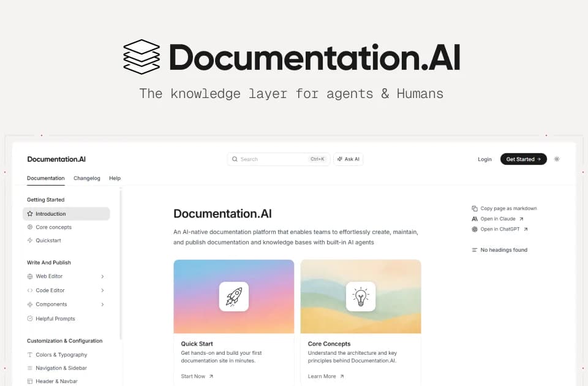Click the rocket icon on Quick Start card
The width and height of the screenshot is (588, 386).
[233, 297]
